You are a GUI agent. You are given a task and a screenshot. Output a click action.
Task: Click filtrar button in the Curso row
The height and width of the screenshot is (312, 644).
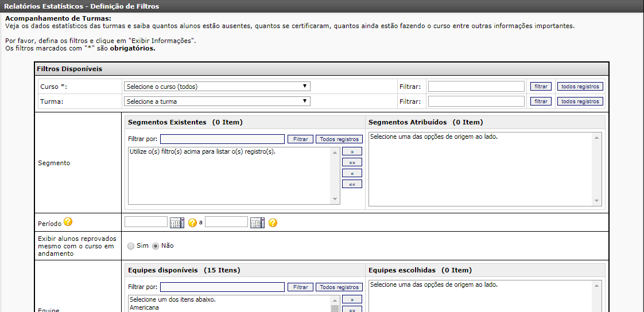click(540, 87)
